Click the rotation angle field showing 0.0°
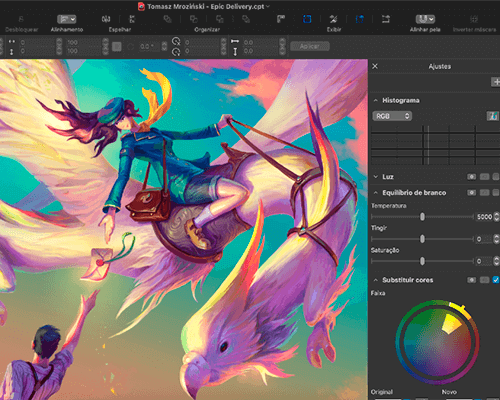The width and height of the screenshot is (500, 400). click(150, 47)
